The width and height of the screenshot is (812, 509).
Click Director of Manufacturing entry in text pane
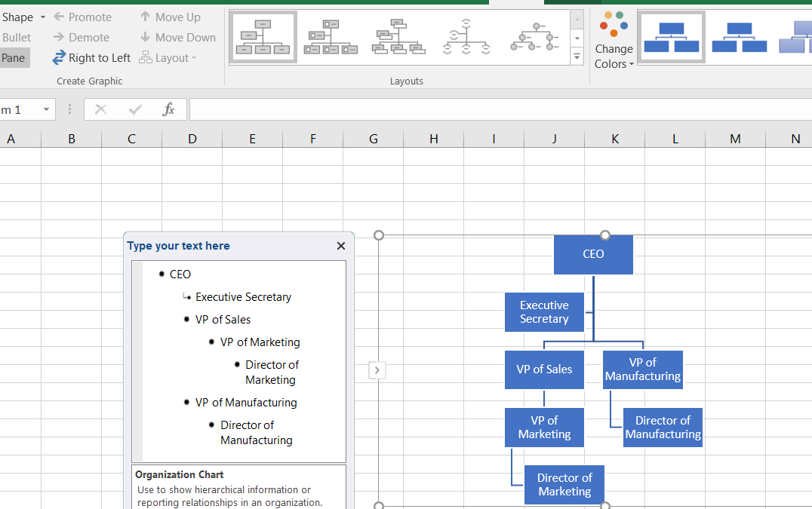coord(257,432)
